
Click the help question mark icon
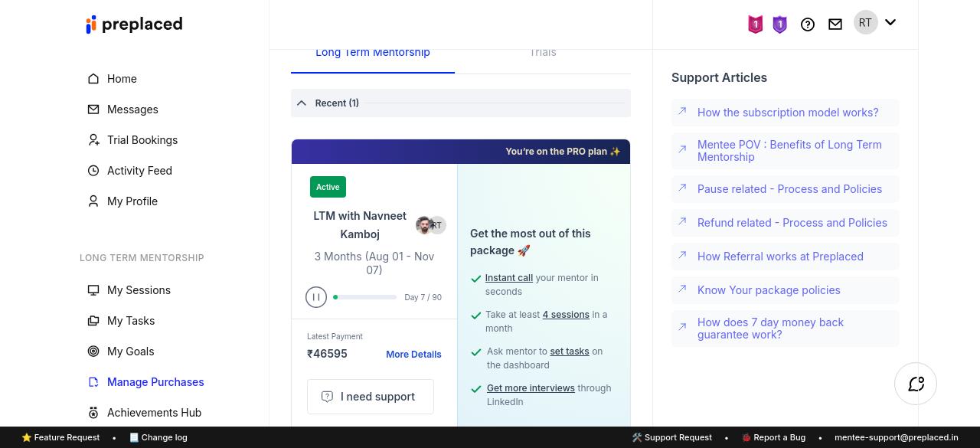[807, 25]
